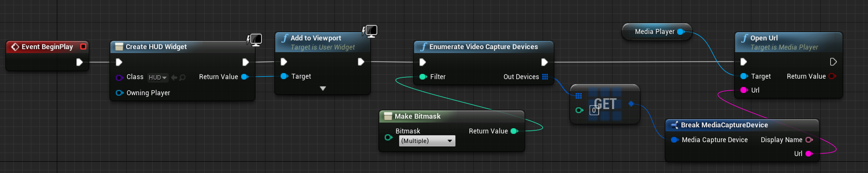
Task: Select the Open Url node header
Action: point(789,42)
